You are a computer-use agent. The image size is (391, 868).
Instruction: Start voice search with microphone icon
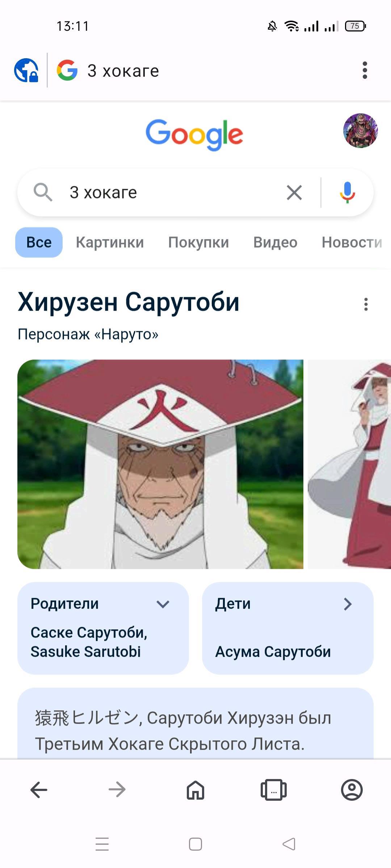[x=347, y=192]
